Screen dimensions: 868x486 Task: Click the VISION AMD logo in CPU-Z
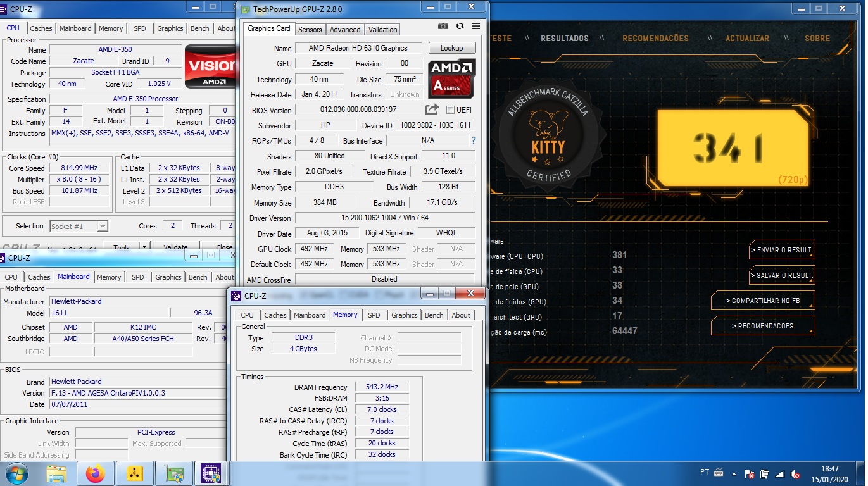(x=210, y=66)
